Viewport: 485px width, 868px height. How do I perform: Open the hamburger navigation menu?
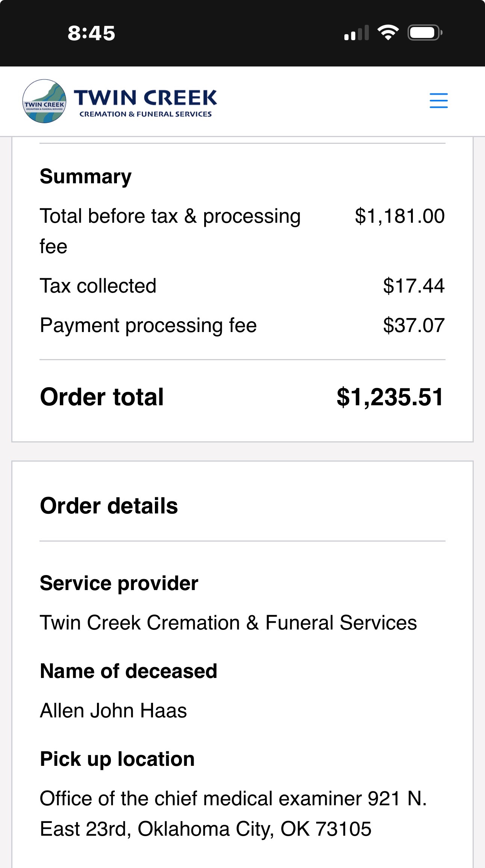[x=438, y=101]
